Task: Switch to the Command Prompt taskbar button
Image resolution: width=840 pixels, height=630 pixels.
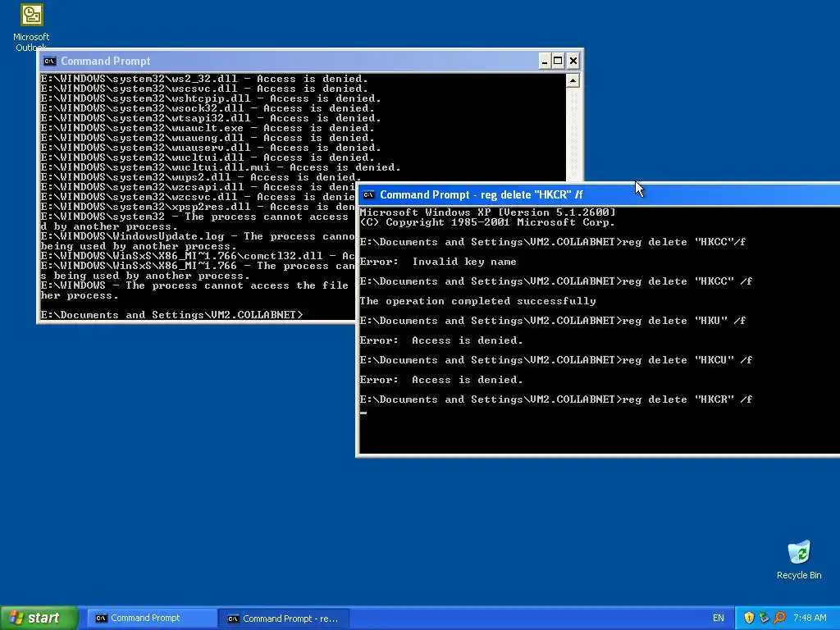Action: (150, 619)
